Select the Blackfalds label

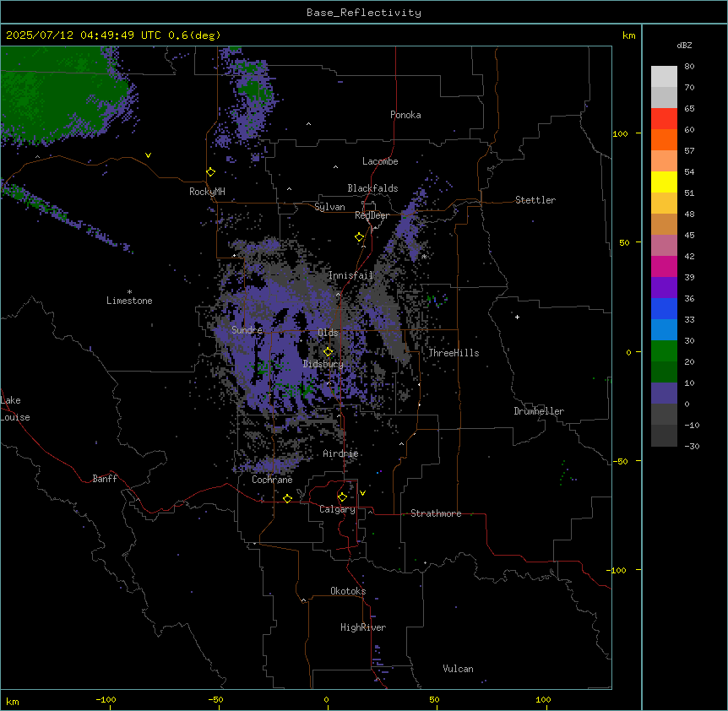pos(372,188)
